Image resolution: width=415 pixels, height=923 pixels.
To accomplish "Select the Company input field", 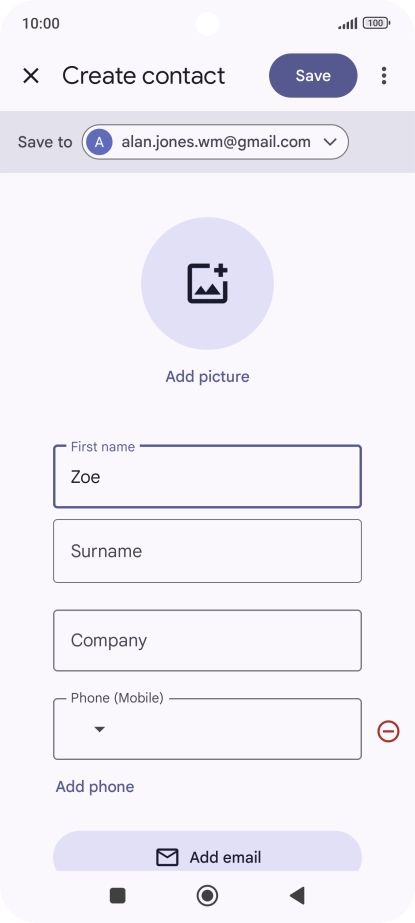I will pos(207,640).
